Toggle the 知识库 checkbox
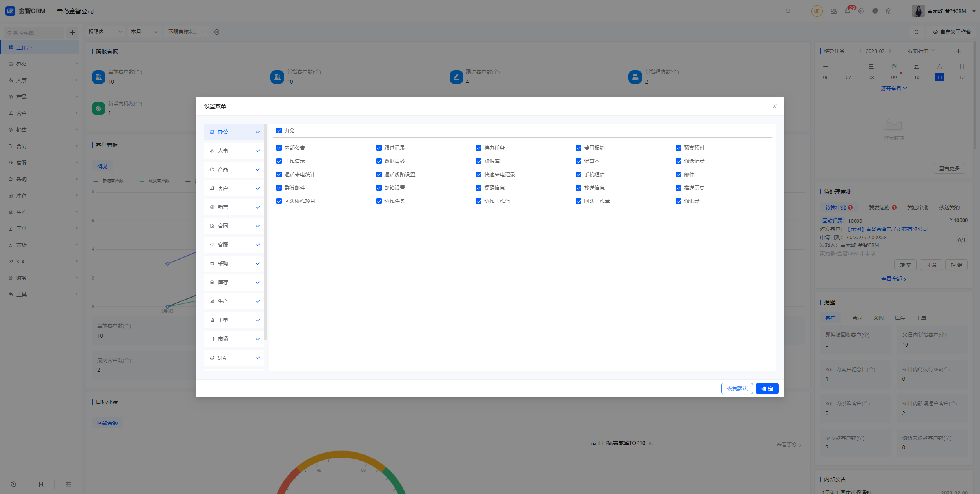This screenshot has width=980, height=494. [479, 161]
